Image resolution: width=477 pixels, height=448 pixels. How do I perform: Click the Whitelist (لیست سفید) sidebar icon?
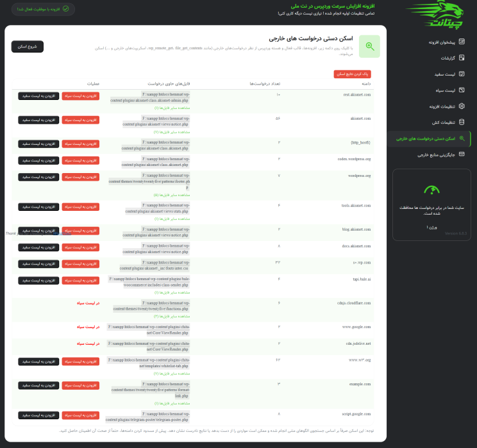pos(462,74)
